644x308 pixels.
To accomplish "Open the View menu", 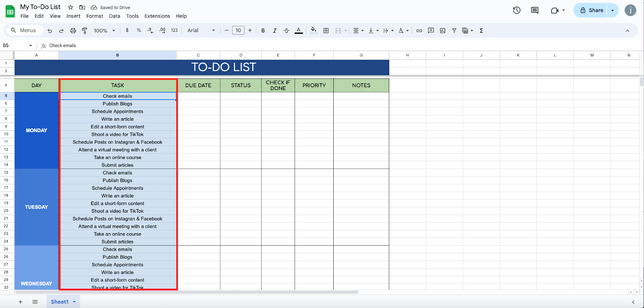I will pos(55,16).
